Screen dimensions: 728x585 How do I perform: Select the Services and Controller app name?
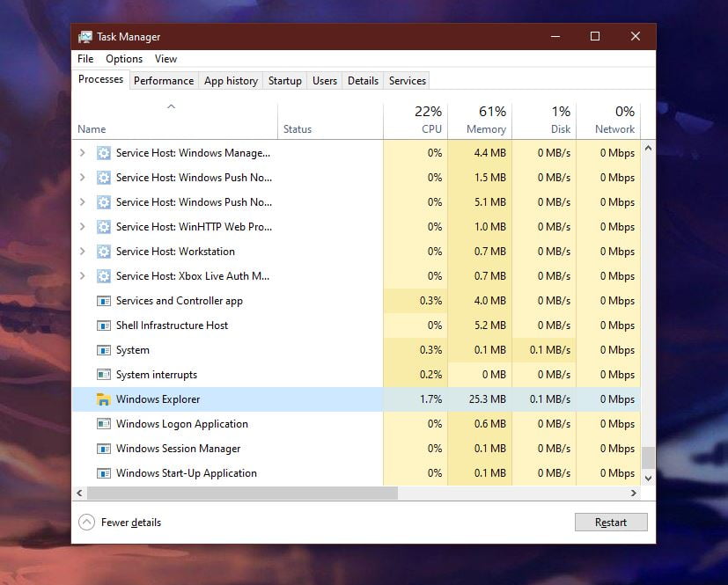click(x=180, y=301)
